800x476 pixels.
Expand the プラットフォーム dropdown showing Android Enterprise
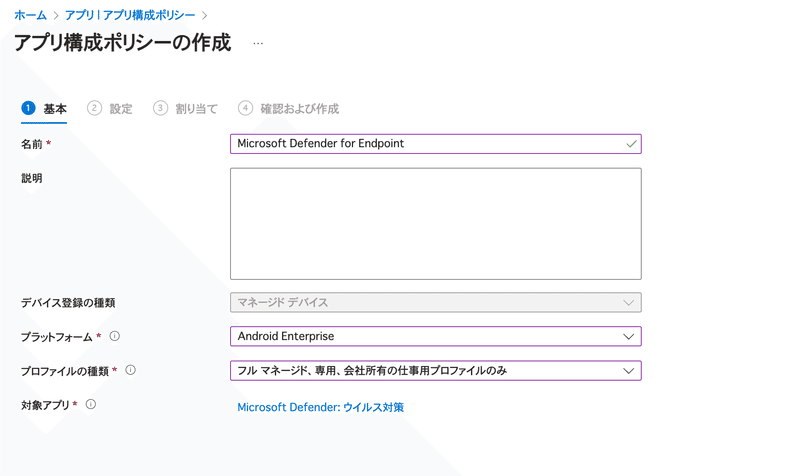coord(436,336)
